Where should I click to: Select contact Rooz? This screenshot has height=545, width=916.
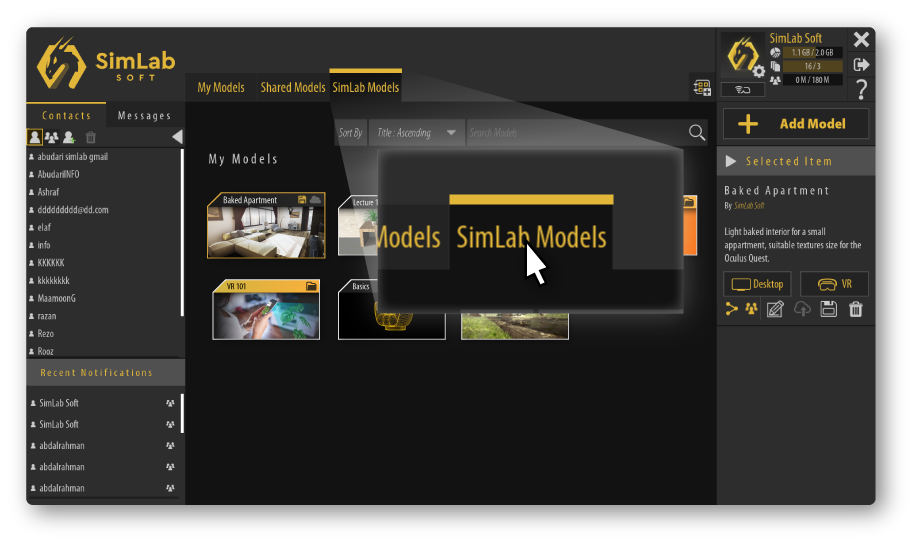pos(46,351)
